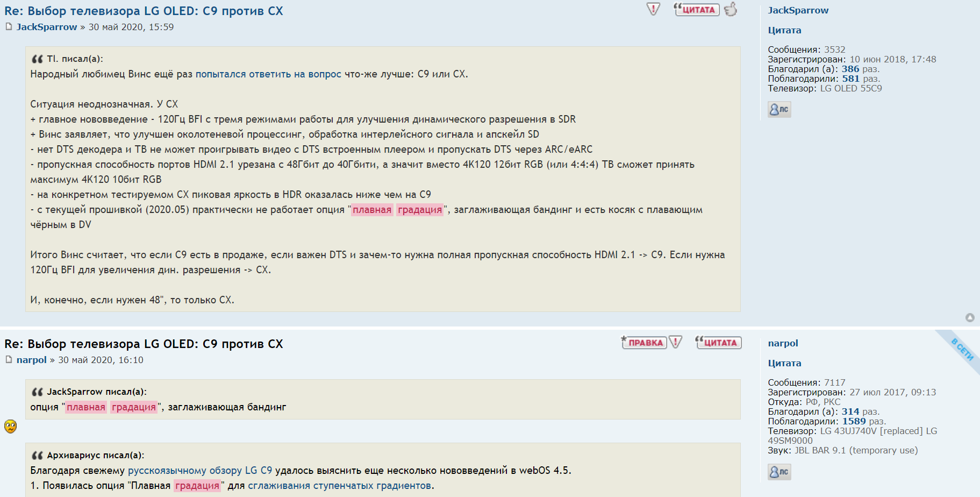Viewport: 980px width, 497px height.
Task: Quote narpol's post using ЦИТАТА button
Action: coord(718,342)
